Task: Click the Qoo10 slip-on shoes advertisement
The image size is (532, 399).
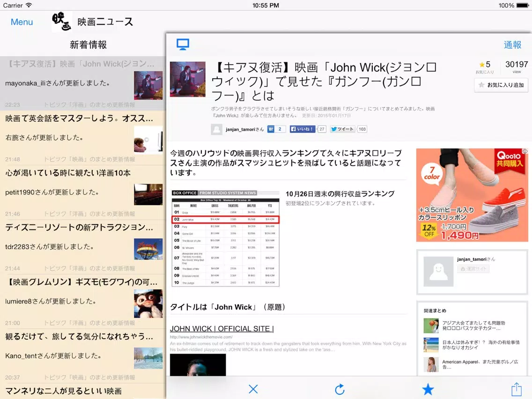Action: (x=472, y=195)
